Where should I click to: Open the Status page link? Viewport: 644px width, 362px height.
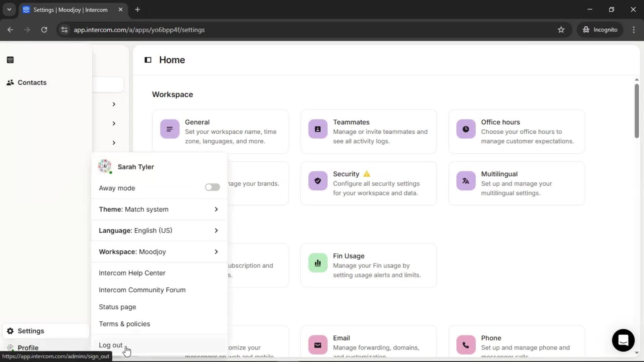coord(117,307)
